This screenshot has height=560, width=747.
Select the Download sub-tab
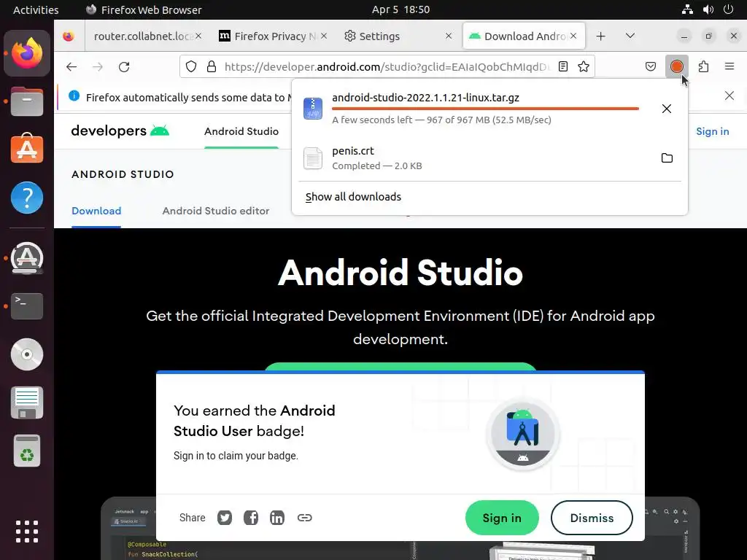click(96, 211)
